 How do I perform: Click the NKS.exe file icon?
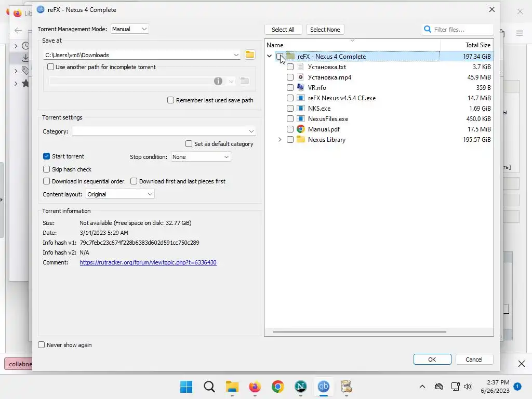300,108
